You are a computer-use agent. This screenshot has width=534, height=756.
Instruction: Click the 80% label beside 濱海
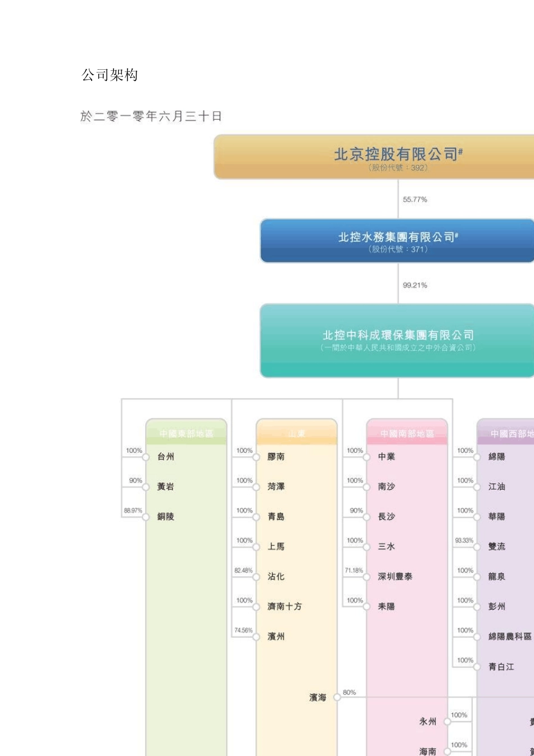point(350,692)
